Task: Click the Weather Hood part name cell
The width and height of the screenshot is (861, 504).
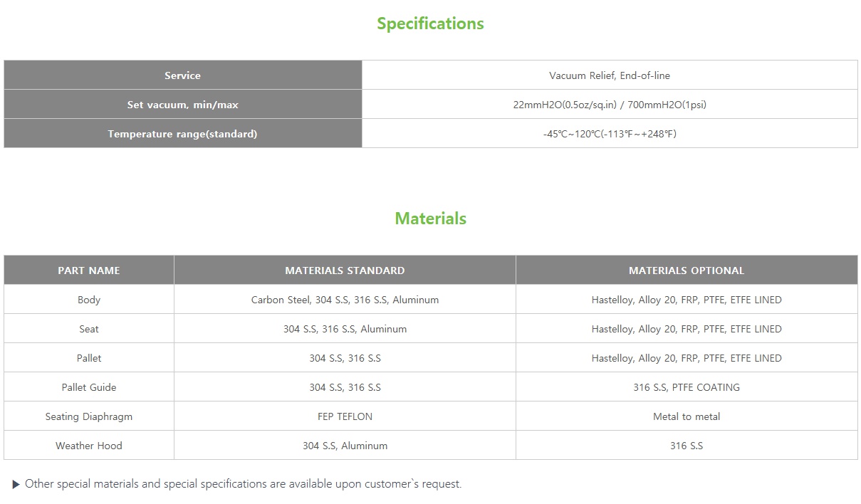Action: point(89,446)
